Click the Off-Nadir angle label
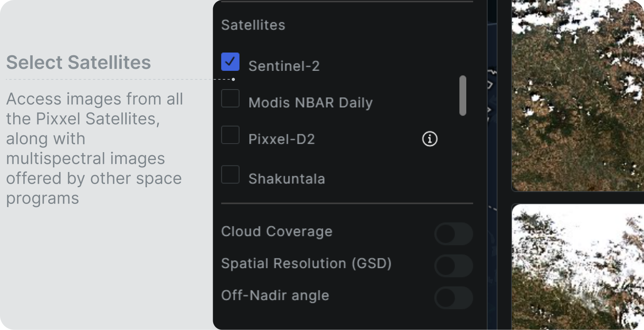This screenshot has height=330, width=644. coord(275,295)
